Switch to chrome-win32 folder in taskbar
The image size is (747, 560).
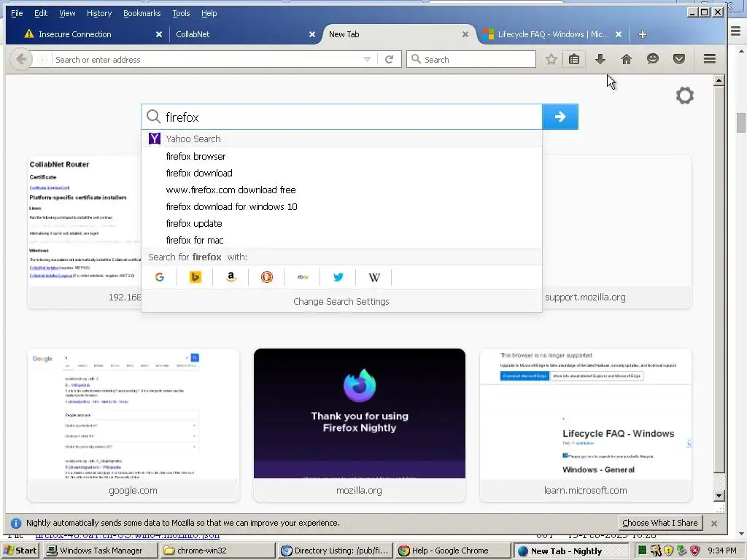(217, 551)
